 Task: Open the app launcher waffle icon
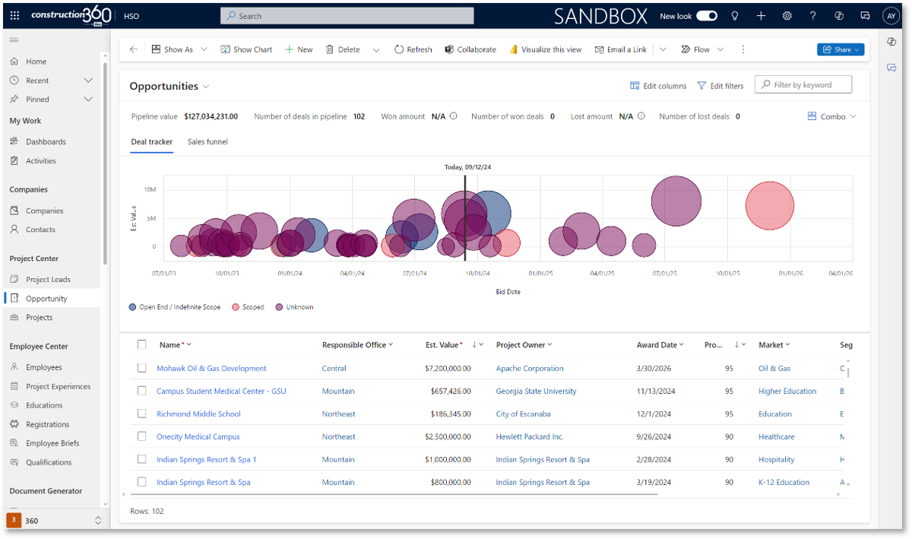click(15, 16)
